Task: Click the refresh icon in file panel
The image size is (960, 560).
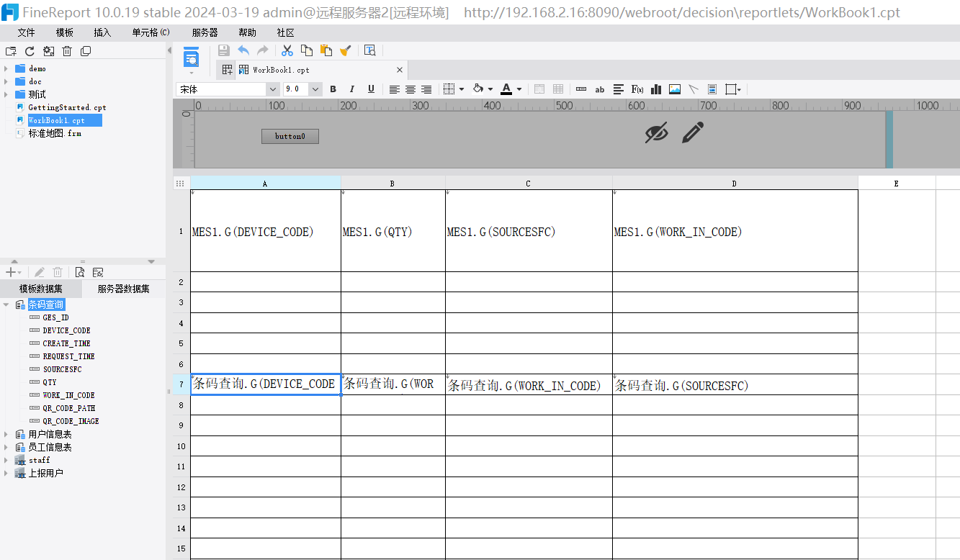Action: [30, 51]
